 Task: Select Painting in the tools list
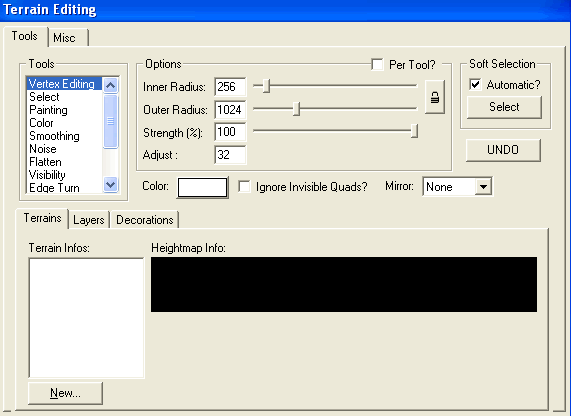[x=48, y=110]
